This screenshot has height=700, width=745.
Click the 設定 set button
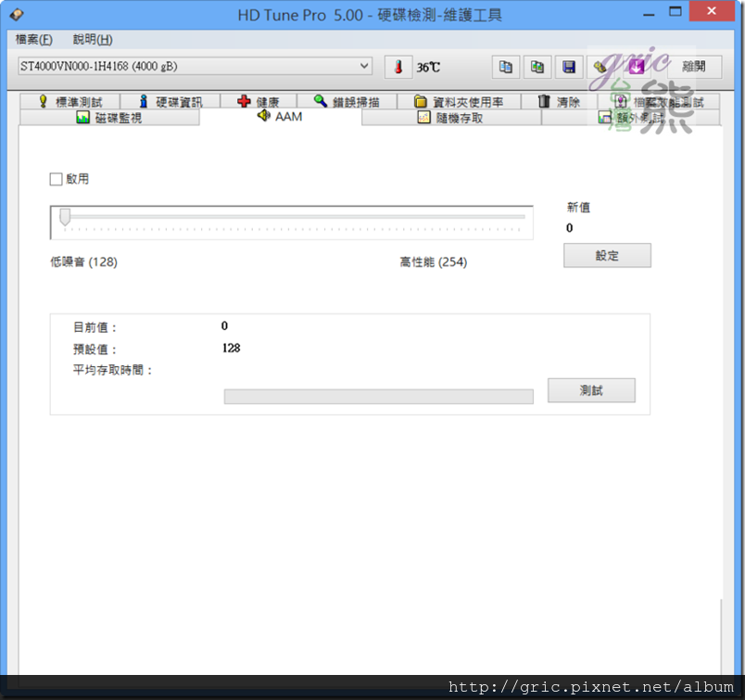click(x=607, y=255)
